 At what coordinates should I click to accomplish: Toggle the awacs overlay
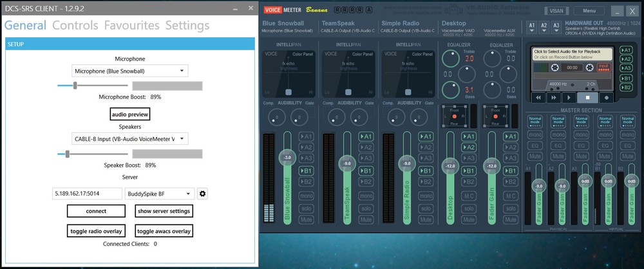(164, 231)
